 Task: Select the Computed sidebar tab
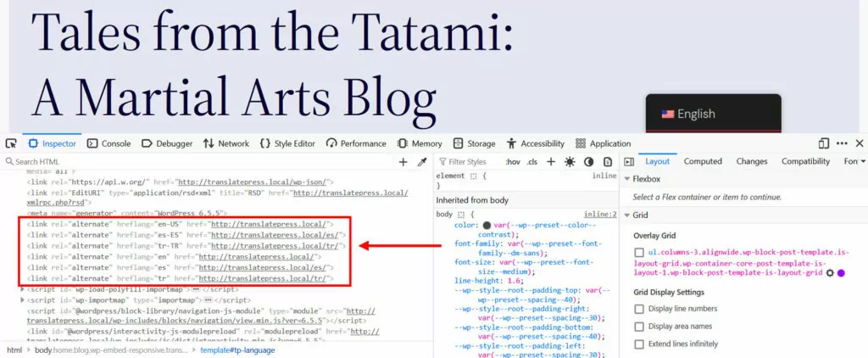tap(703, 161)
